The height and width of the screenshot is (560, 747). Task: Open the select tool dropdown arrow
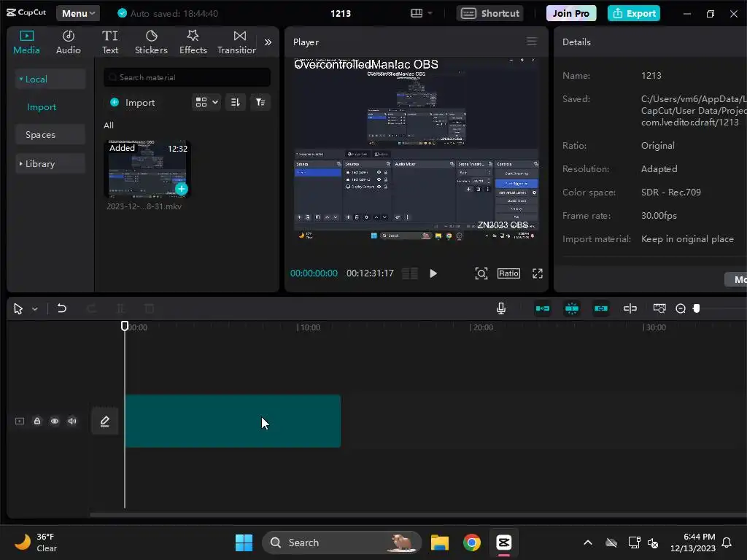click(x=35, y=309)
